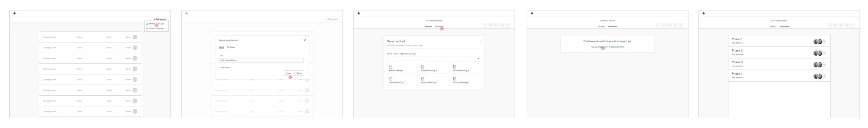Viewport: 868px width, 128px height.
Task: Select the Master Briefing card label
Action: (396, 71)
